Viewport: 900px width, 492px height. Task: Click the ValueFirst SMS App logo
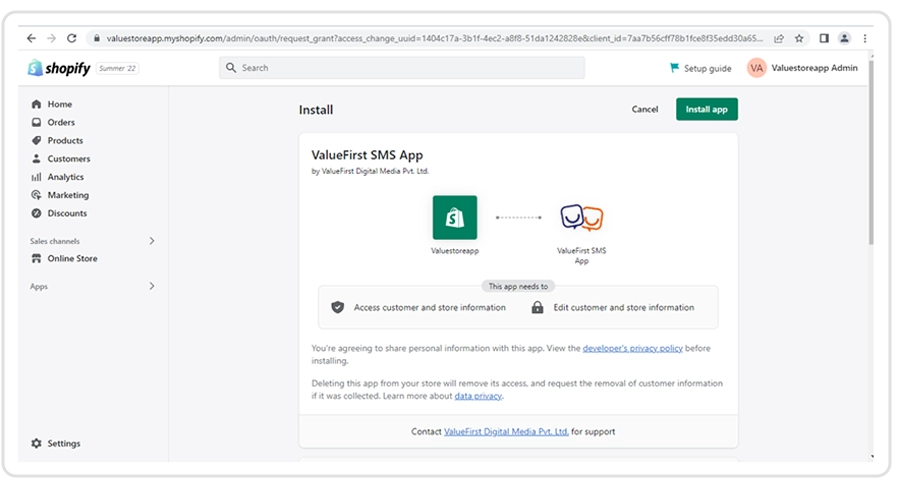coord(581,217)
